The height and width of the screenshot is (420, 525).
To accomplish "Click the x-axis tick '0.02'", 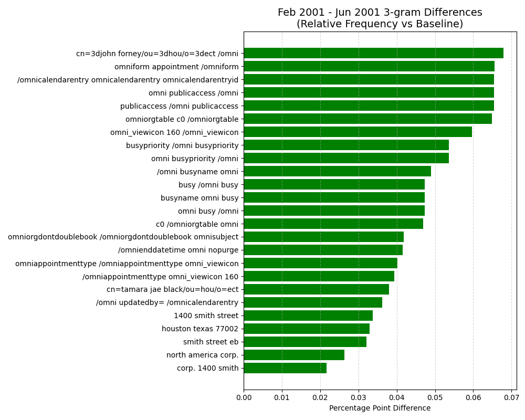I will [x=320, y=397].
